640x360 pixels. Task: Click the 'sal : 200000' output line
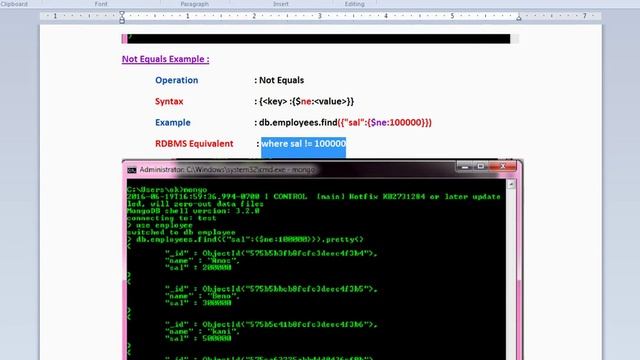pyautogui.click(x=198, y=267)
